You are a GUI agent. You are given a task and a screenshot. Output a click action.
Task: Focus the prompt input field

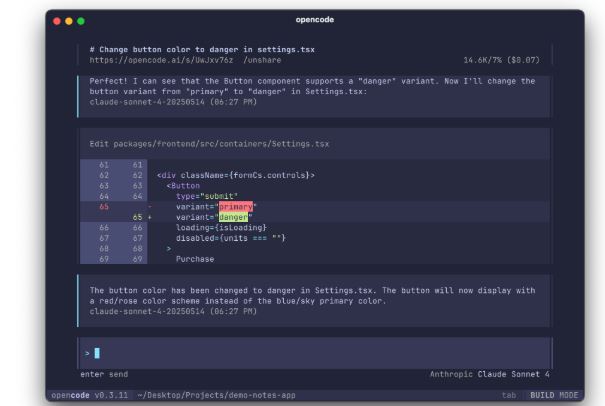coord(320,352)
